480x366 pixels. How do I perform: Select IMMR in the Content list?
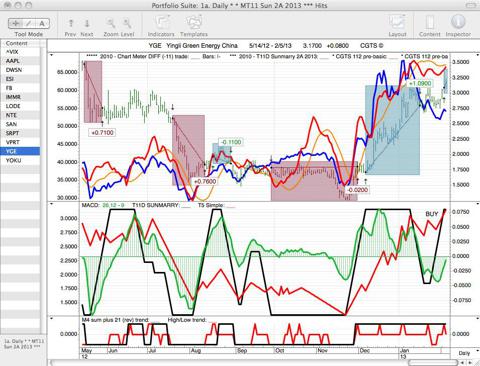(20, 97)
